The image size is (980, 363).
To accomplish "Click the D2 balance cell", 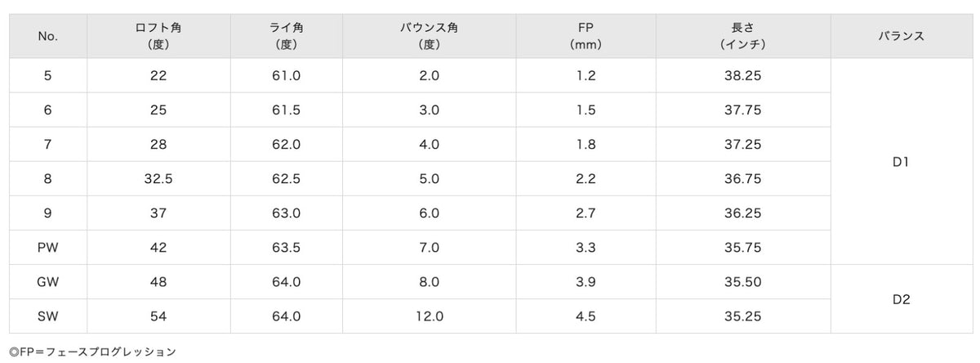I will 902,299.
